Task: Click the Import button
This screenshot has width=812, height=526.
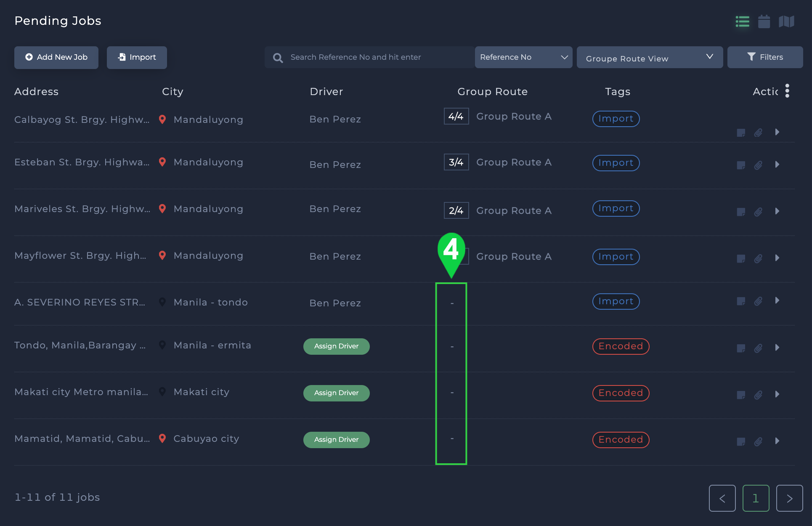Action: click(137, 57)
